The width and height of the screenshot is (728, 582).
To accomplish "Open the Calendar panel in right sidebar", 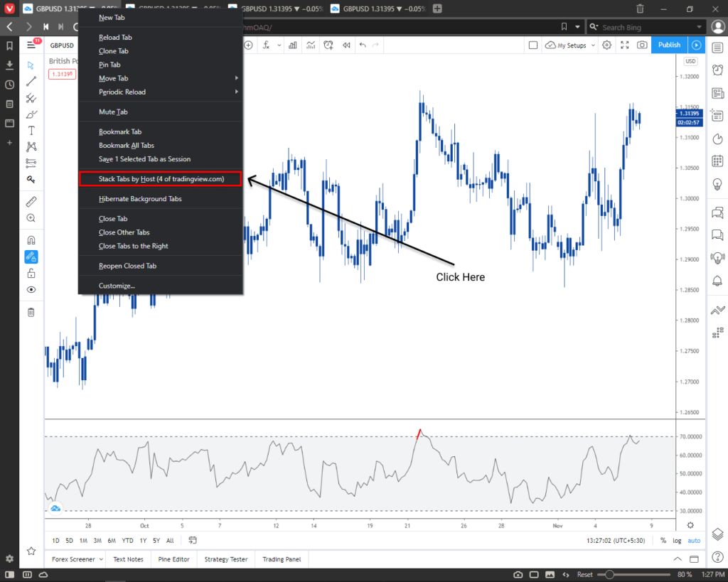I will [717, 161].
